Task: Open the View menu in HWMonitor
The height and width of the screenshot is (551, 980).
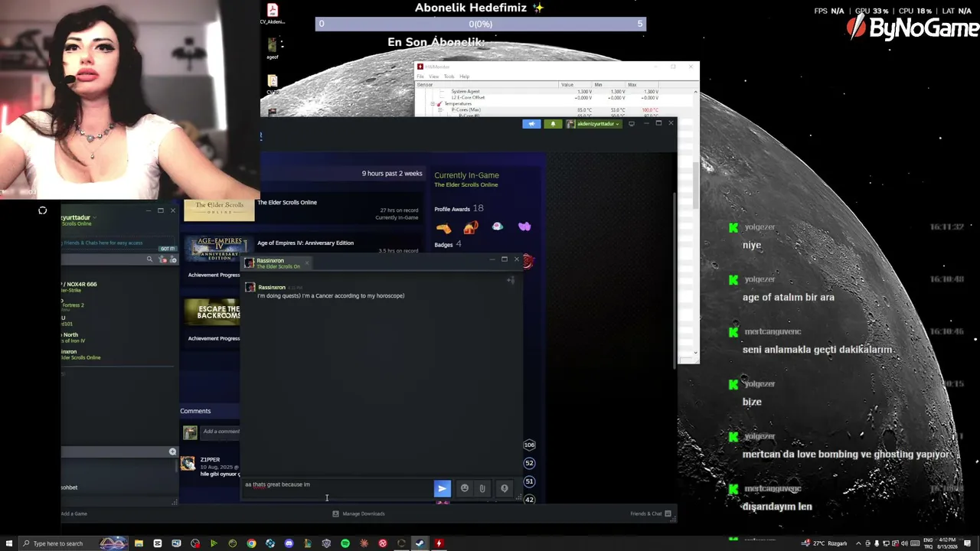Action: 433,77
